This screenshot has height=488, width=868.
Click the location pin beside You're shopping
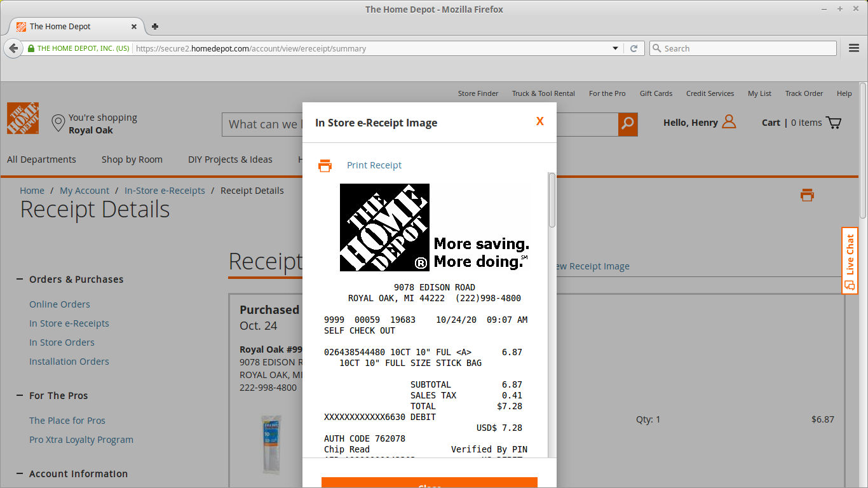point(58,123)
